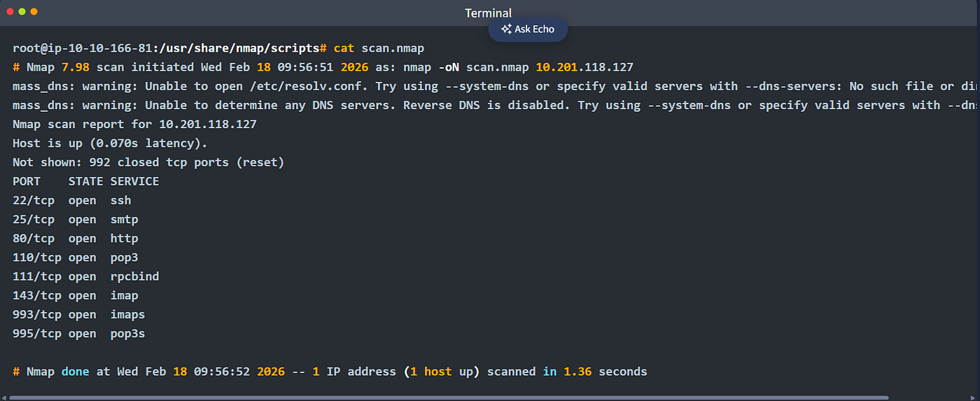The image size is (980, 401).
Task: Close the Terminal window with red button
Action: (x=10, y=12)
